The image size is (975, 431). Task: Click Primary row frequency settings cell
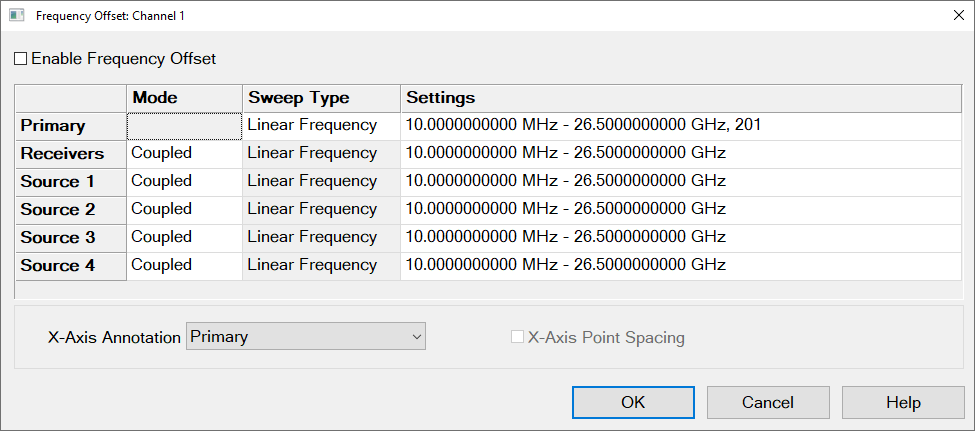(x=680, y=126)
